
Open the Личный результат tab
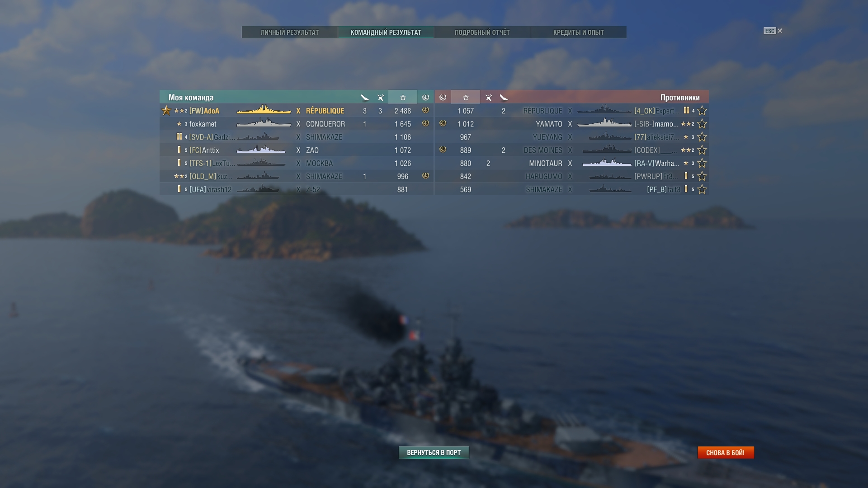pos(290,33)
